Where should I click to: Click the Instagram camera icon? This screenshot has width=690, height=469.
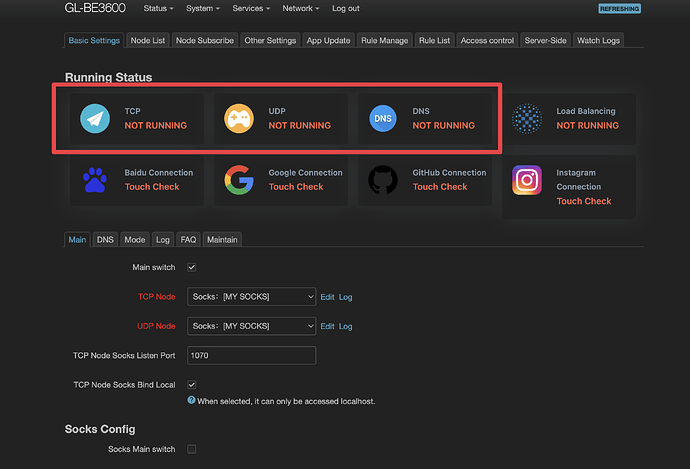(x=527, y=180)
